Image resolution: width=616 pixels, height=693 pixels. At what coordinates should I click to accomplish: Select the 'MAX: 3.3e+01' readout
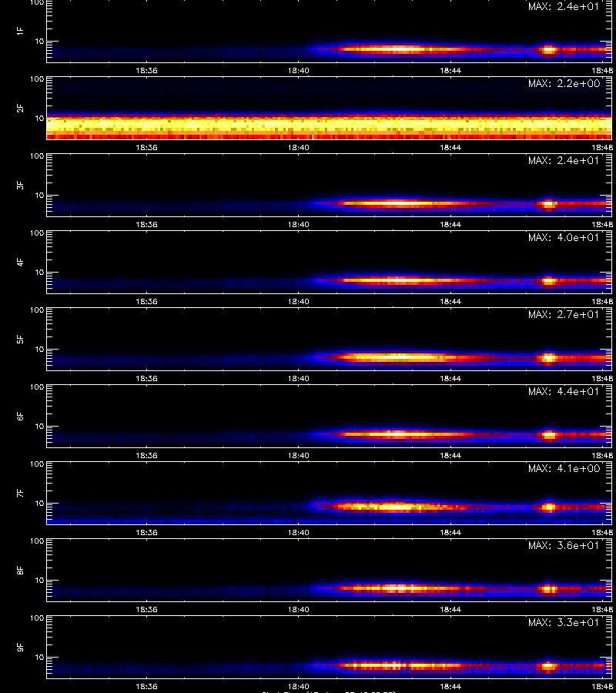[564, 622]
